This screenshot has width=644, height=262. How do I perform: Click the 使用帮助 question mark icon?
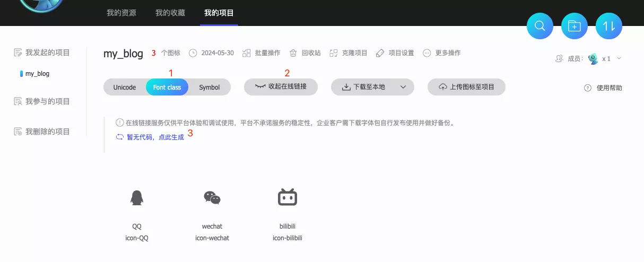[588, 88]
